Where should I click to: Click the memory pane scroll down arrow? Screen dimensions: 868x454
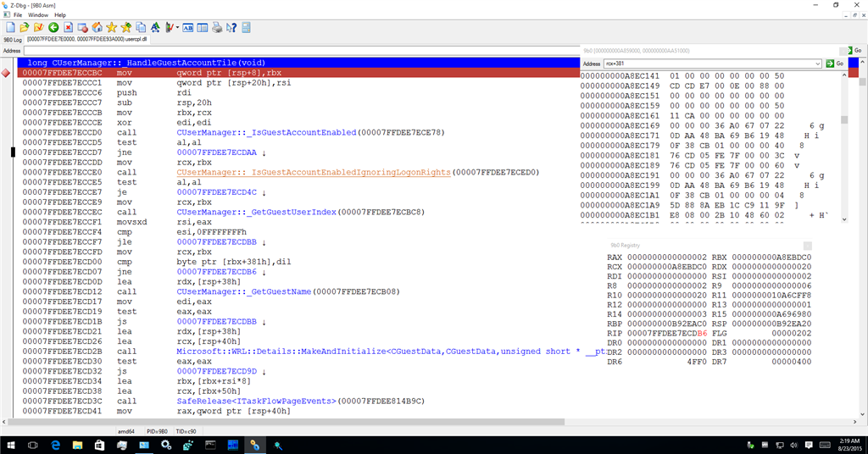[844, 219]
